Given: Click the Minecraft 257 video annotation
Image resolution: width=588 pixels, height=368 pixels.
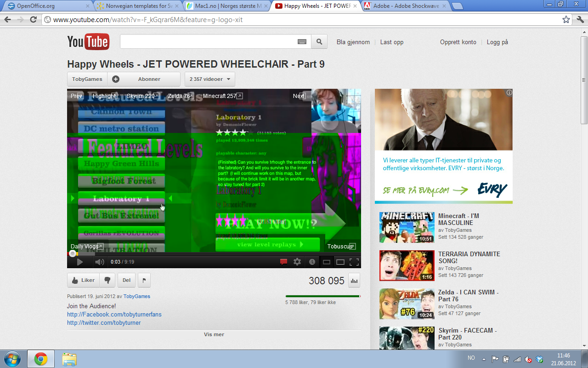Looking at the screenshot, I should click(222, 96).
